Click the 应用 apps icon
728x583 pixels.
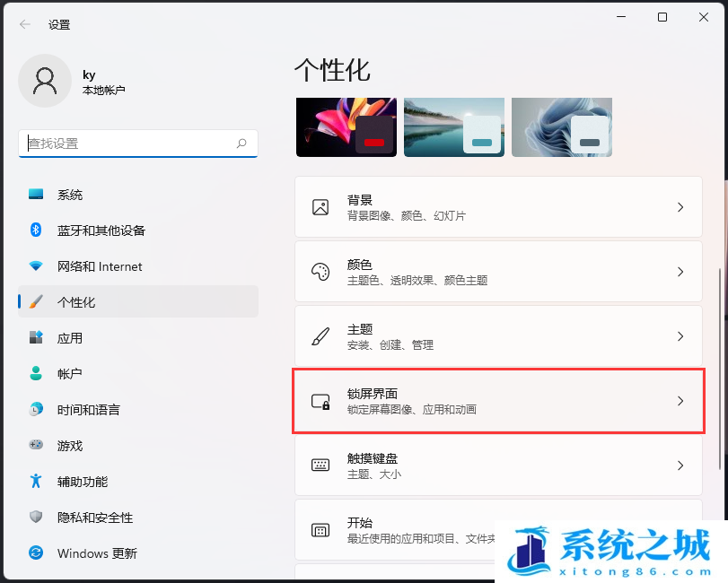[x=36, y=337]
